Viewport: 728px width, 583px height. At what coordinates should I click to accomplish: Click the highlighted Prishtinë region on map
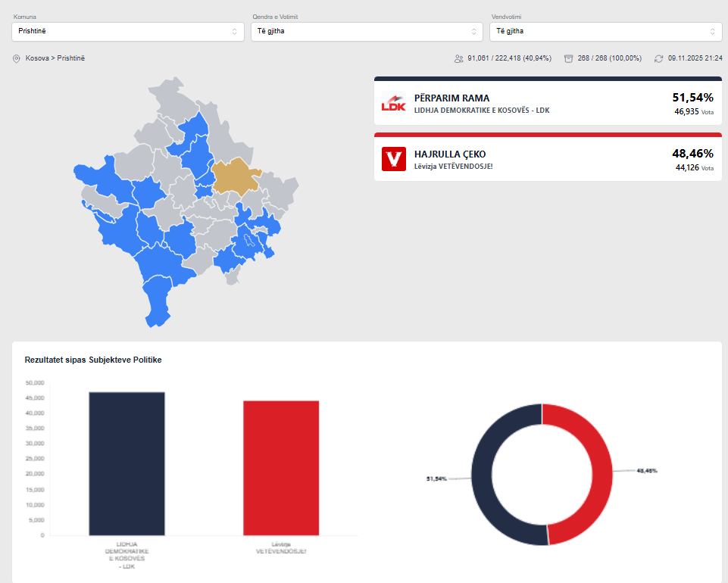pos(235,176)
